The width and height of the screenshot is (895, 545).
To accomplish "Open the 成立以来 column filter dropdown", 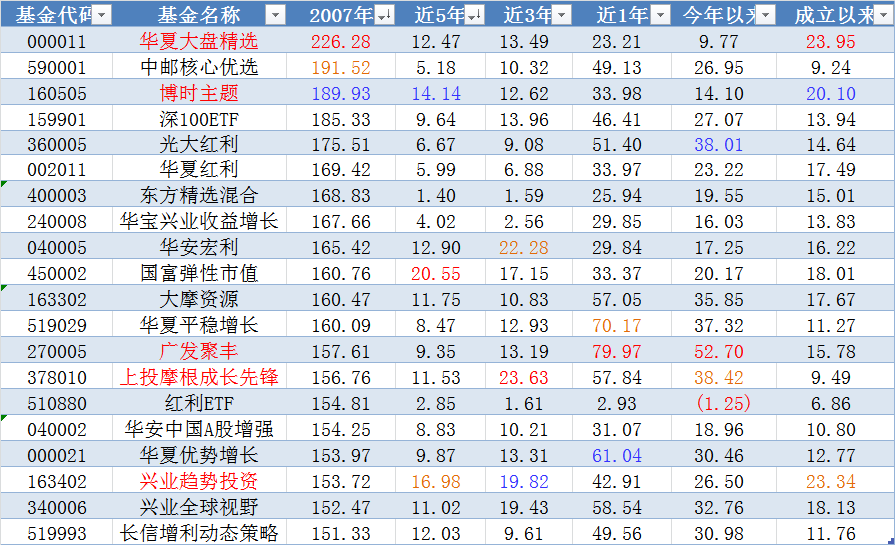I will pyautogui.click(x=885, y=15).
